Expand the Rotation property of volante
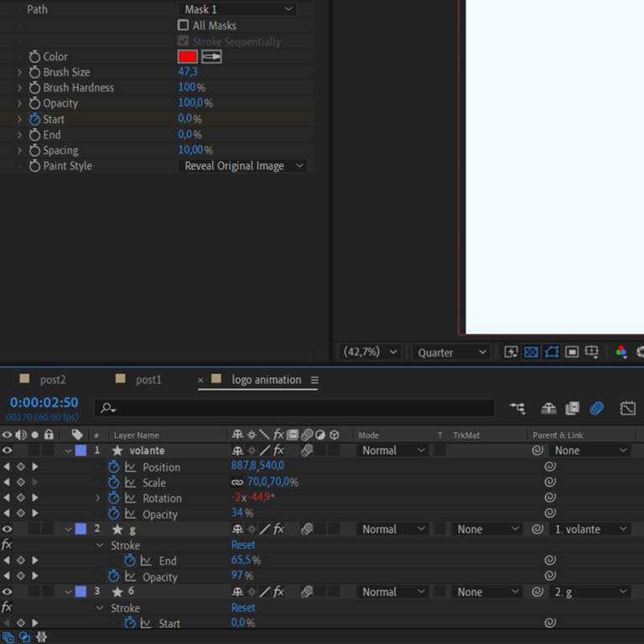Screen dimensions: 644x644 (x=97, y=498)
